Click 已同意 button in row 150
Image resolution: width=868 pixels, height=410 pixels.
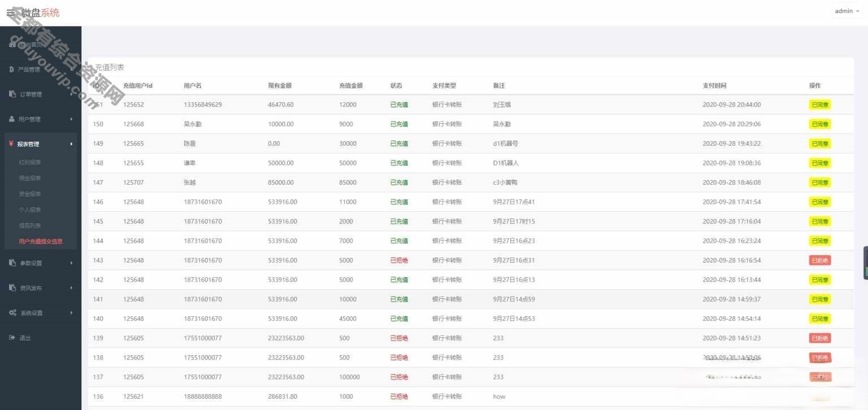(x=820, y=124)
